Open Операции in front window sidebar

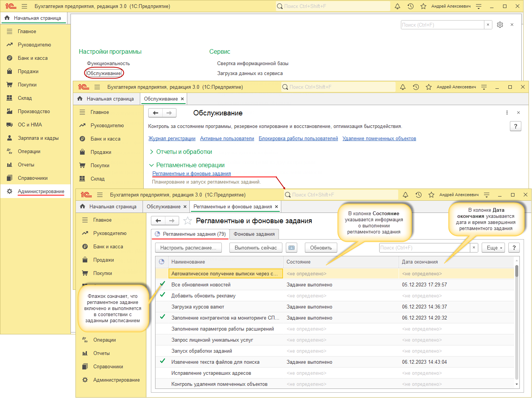104,340
